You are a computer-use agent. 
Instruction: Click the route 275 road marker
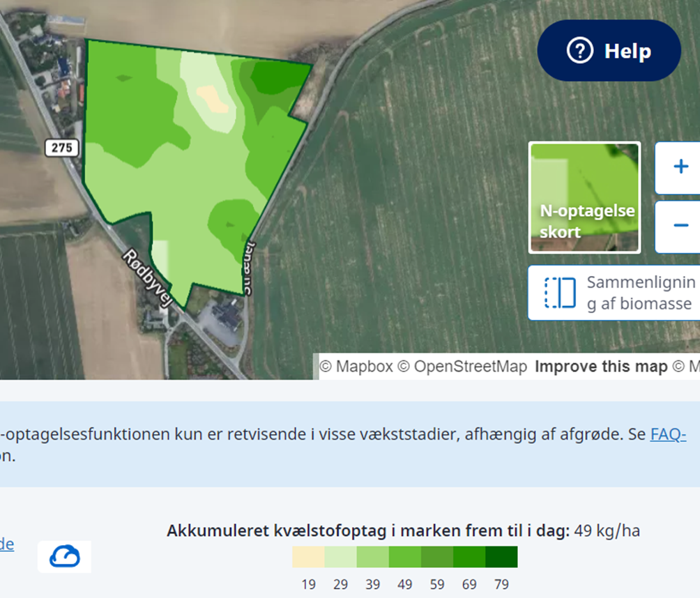(63, 148)
